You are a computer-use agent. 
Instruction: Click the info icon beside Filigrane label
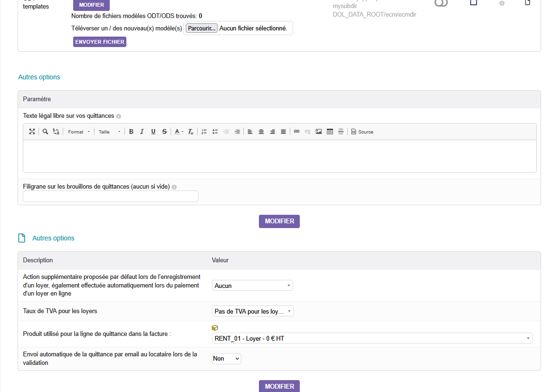point(174,187)
